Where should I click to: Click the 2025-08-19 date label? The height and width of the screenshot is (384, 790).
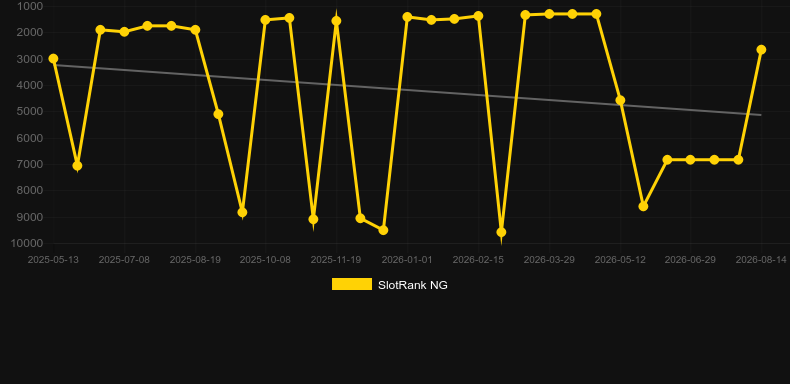click(x=195, y=260)
